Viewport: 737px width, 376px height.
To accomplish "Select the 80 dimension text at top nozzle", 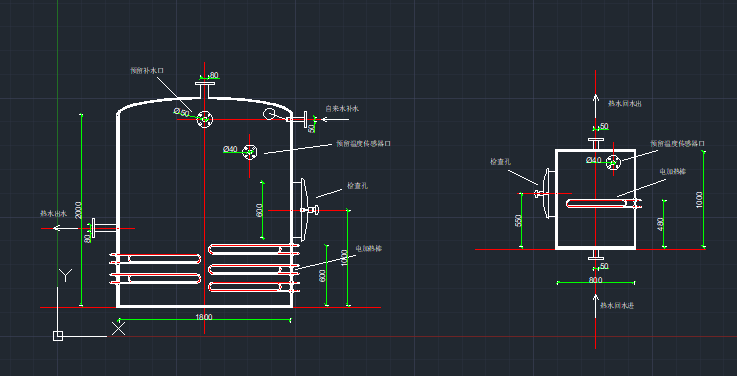I will tap(214, 75).
